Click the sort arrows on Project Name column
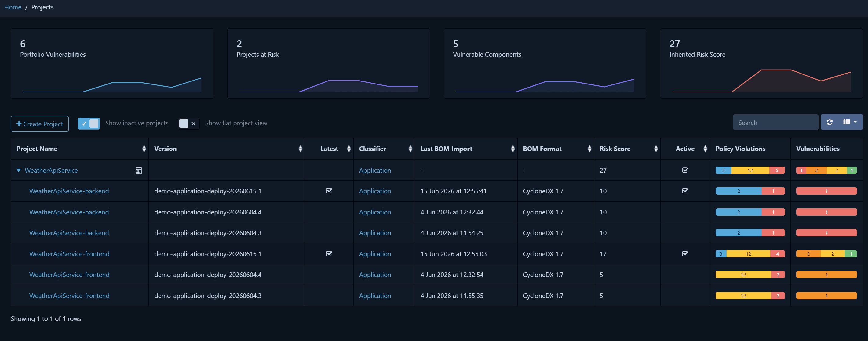The image size is (868, 341). click(x=144, y=149)
